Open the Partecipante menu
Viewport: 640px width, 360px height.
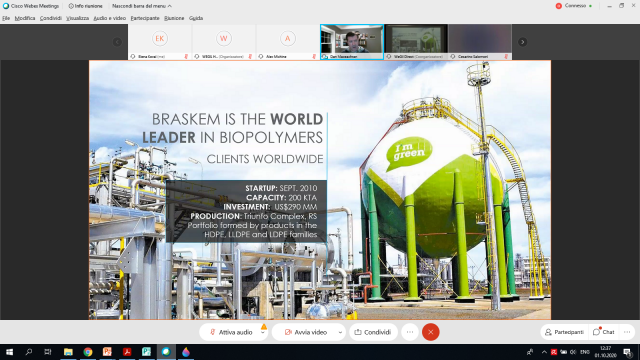pos(145,18)
